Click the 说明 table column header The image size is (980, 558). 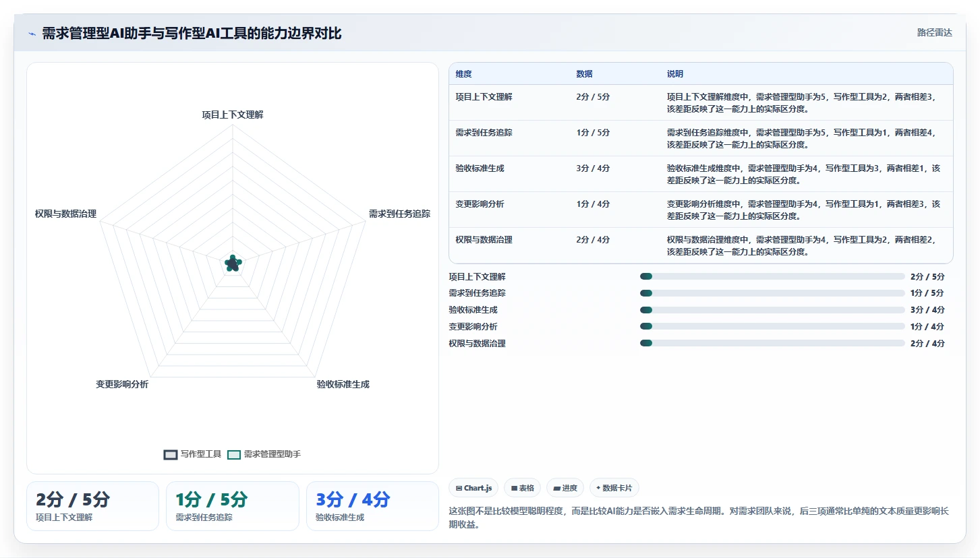pos(675,74)
